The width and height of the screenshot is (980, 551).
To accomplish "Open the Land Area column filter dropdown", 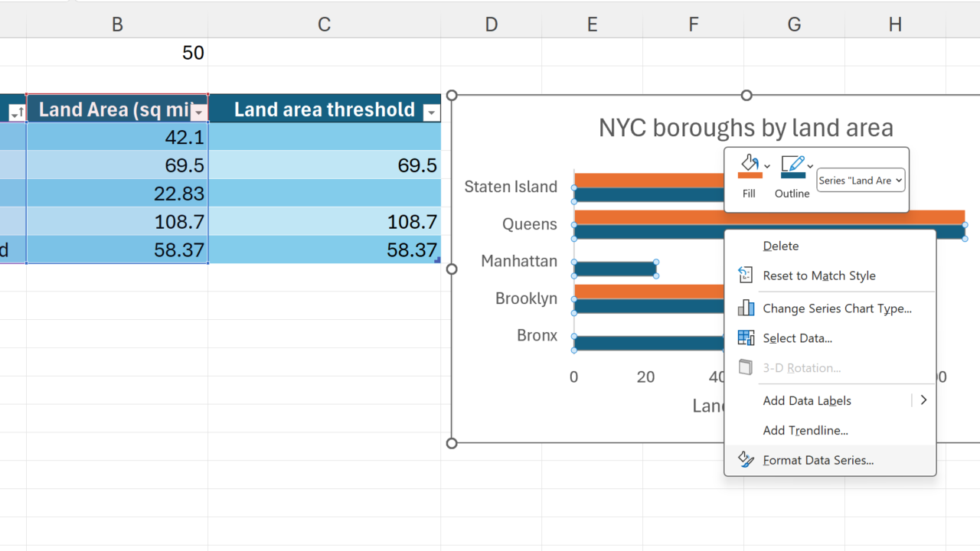I will pos(199,113).
